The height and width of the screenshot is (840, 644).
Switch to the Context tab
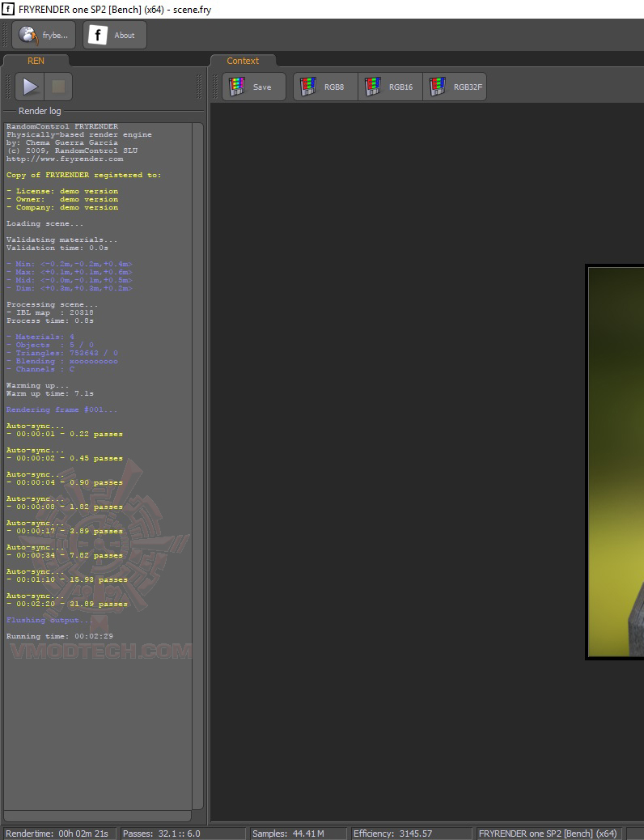pyautogui.click(x=243, y=61)
